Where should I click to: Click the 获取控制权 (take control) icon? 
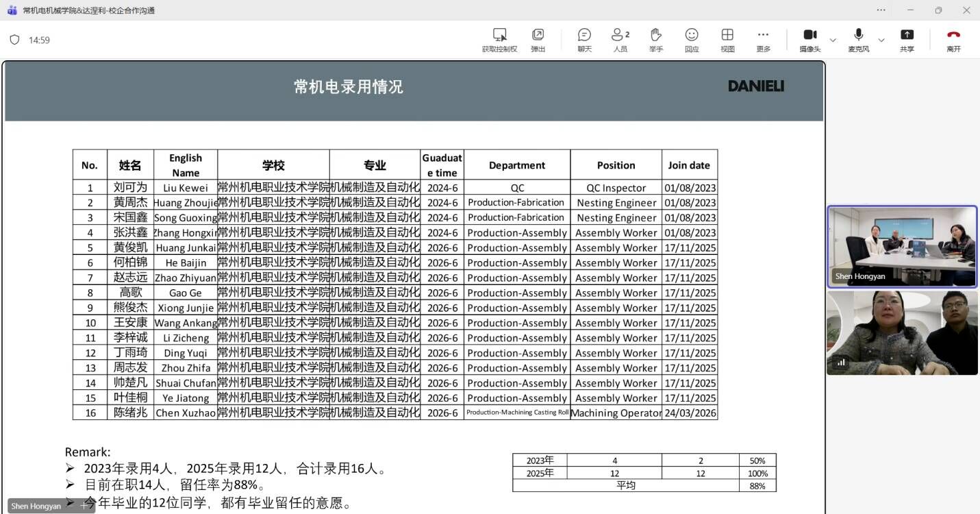(x=499, y=35)
